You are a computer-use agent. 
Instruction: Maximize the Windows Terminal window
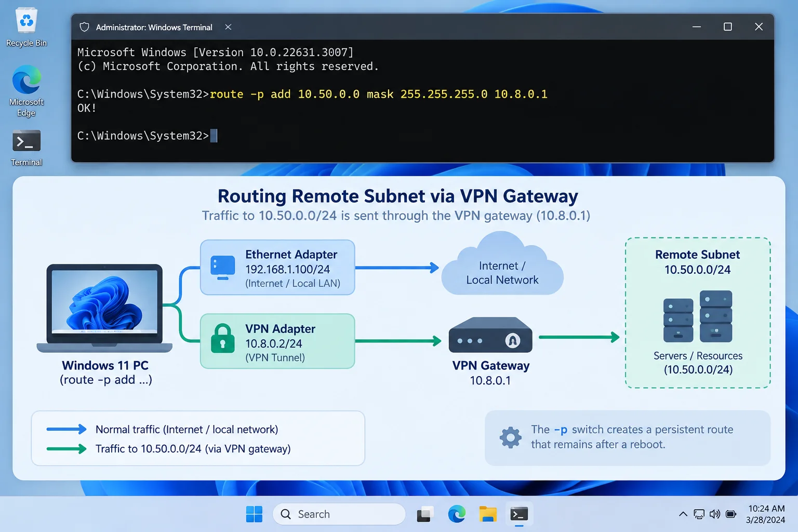click(728, 26)
